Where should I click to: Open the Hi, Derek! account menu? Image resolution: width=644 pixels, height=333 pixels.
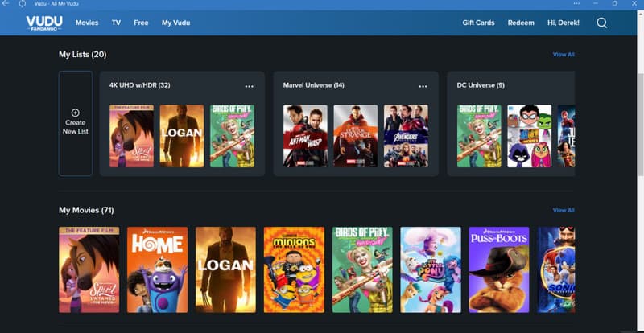coord(563,23)
